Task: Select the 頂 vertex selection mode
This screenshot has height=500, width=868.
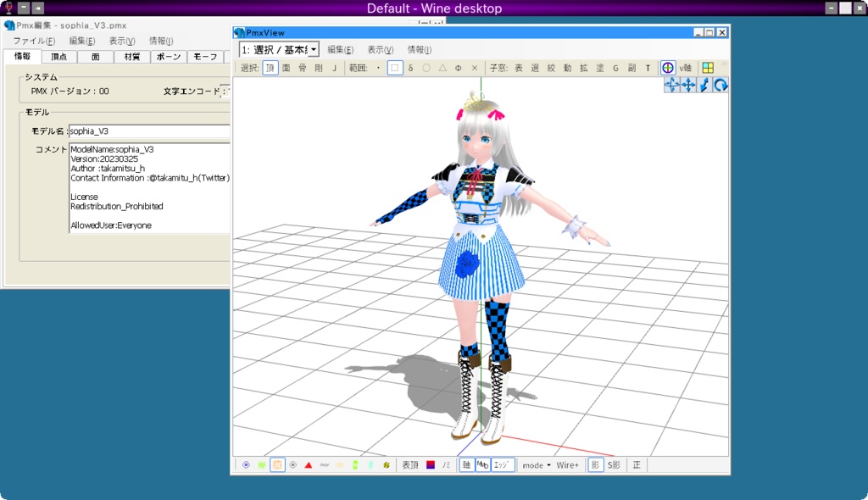Action: pos(270,68)
